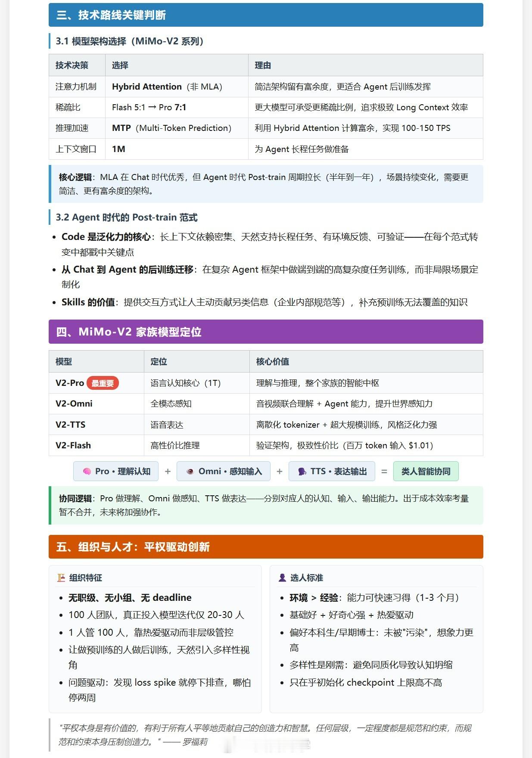Click the blue section header 三、技术路线关键判断
532x758 pixels.
click(x=266, y=15)
